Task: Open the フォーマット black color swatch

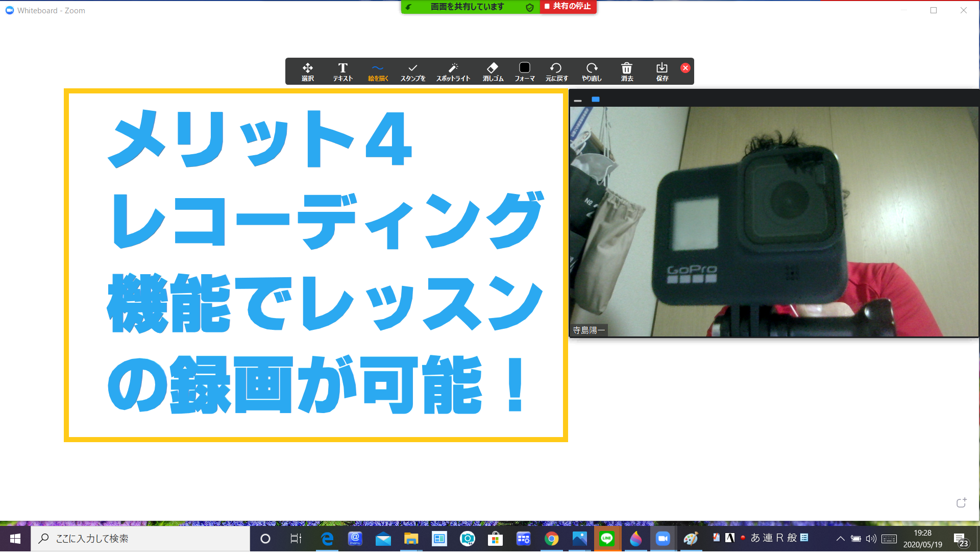Action: pyautogui.click(x=524, y=68)
